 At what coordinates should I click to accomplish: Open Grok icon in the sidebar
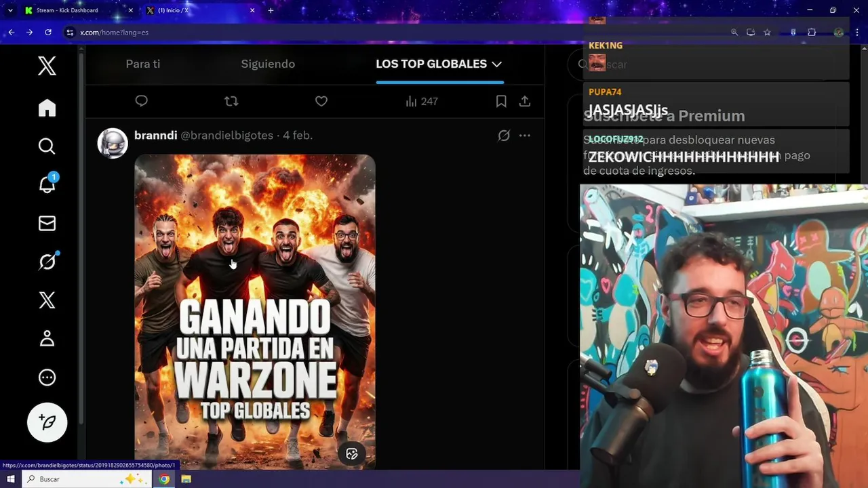tap(47, 261)
